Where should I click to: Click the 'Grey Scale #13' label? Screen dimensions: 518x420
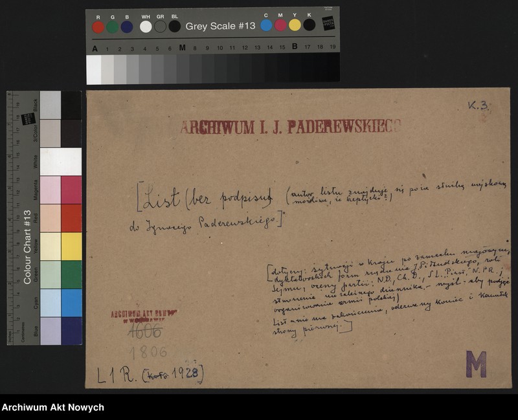220,26
